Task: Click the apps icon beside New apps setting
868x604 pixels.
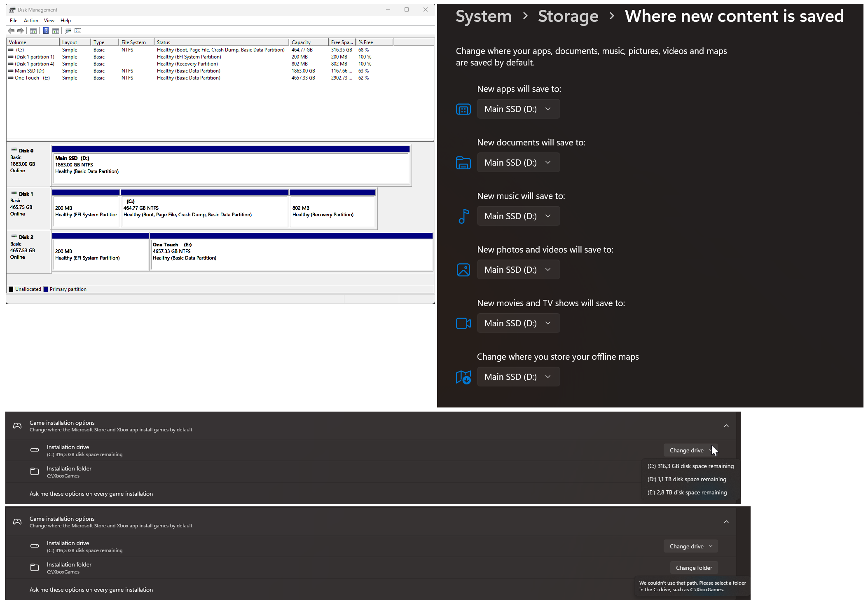Action: point(463,109)
